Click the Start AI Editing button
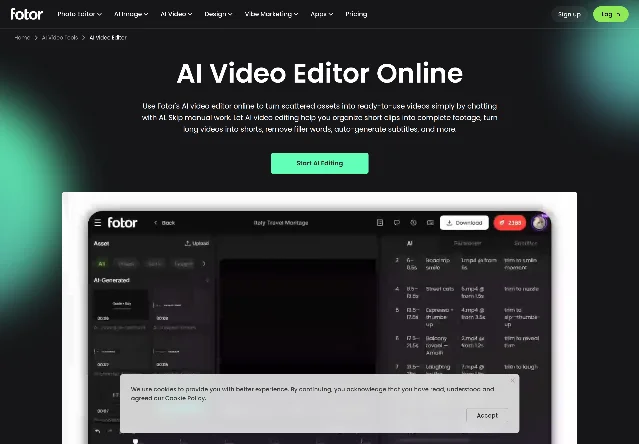The height and width of the screenshot is (444, 639). click(x=320, y=163)
